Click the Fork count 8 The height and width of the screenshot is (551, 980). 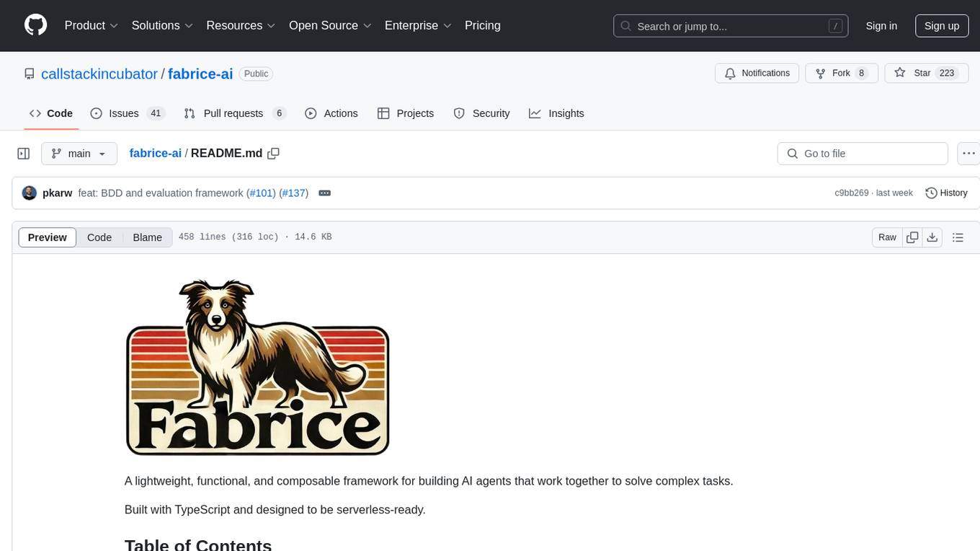861,74
